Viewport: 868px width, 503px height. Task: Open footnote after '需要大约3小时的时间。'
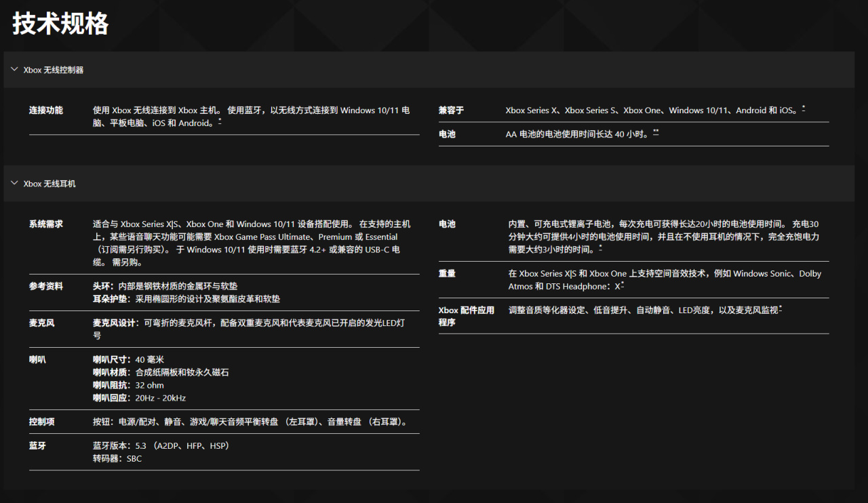[x=601, y=248]
